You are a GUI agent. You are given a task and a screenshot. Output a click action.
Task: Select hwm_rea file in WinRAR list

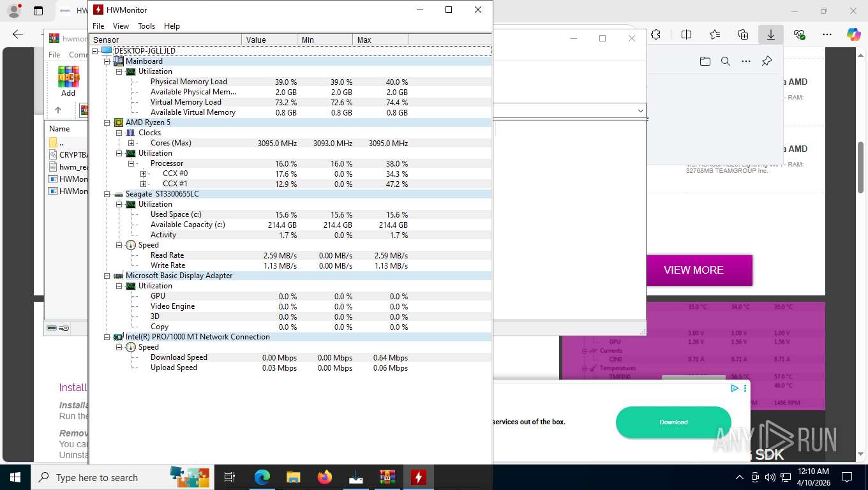[68, 167]
